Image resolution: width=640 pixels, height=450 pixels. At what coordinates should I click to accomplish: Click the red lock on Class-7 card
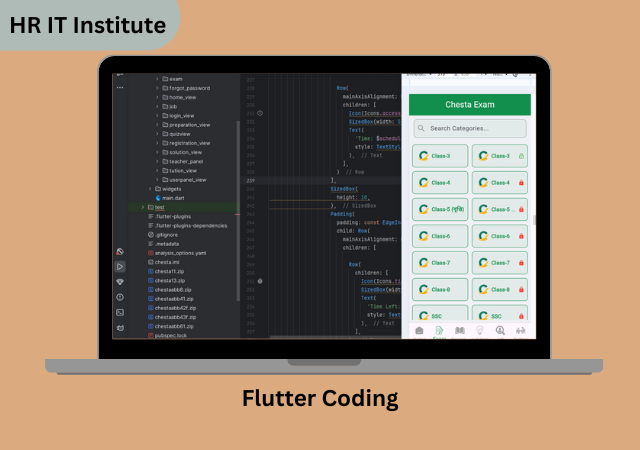521,263
